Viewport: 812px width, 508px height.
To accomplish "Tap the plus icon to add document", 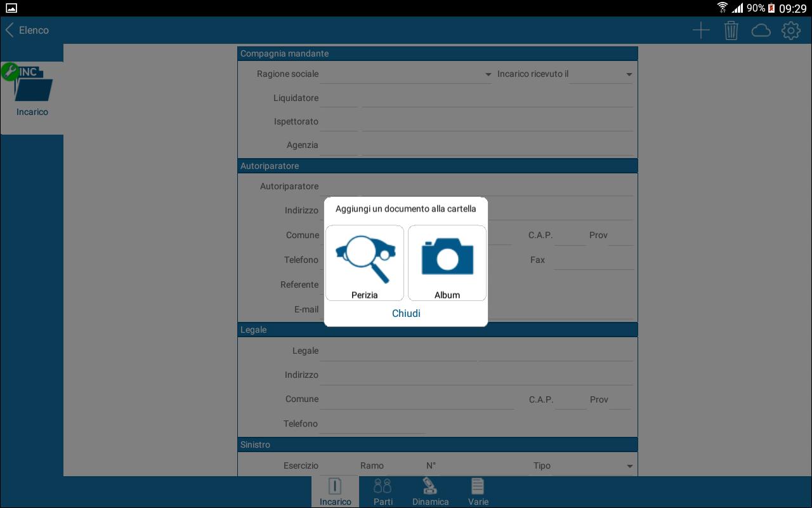I will pyautogui.click(x=701, y=30).
